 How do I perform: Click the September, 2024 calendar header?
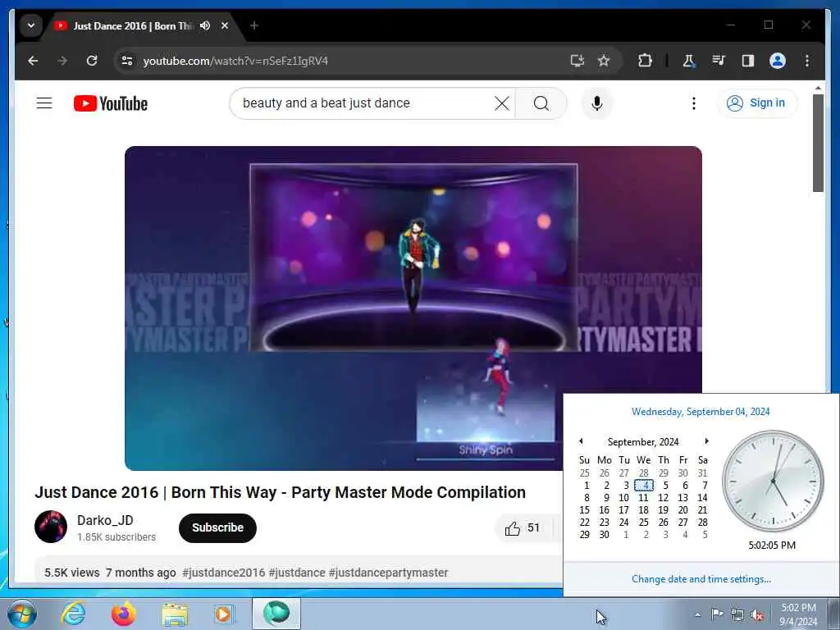point(643,442)
